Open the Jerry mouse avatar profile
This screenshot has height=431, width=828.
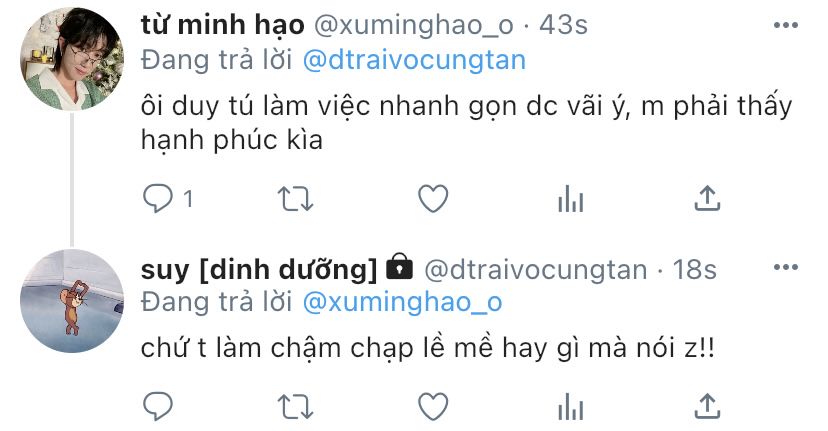point(72,301)
